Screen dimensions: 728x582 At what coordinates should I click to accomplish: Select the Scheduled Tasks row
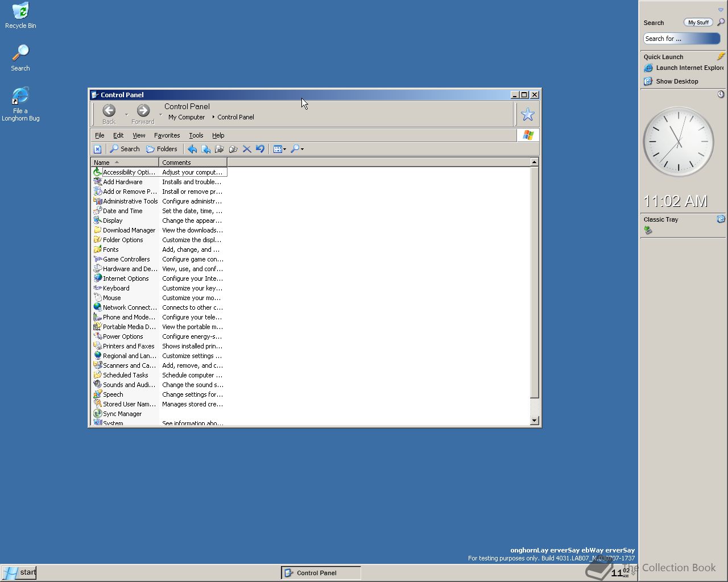tap(159, 375)
